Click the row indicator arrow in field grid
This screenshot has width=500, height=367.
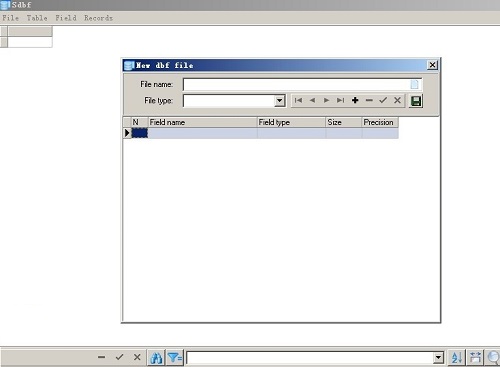pos(127,133)
